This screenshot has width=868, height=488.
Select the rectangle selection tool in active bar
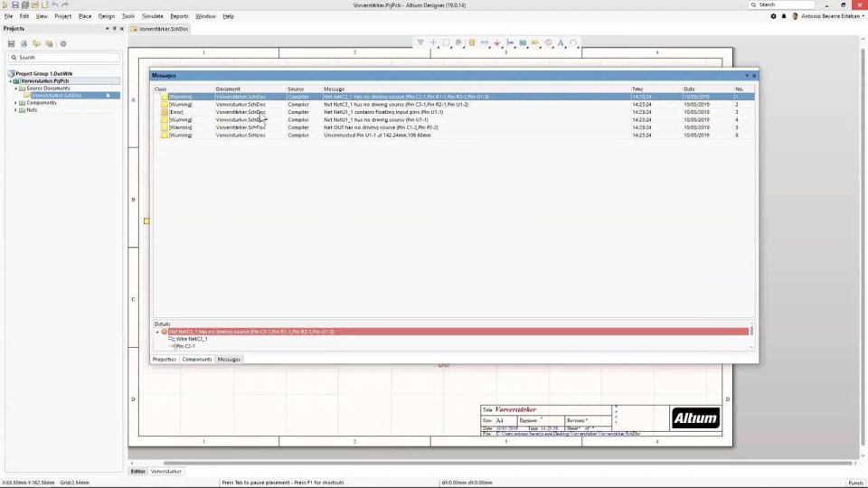click(x=446, y=42)
